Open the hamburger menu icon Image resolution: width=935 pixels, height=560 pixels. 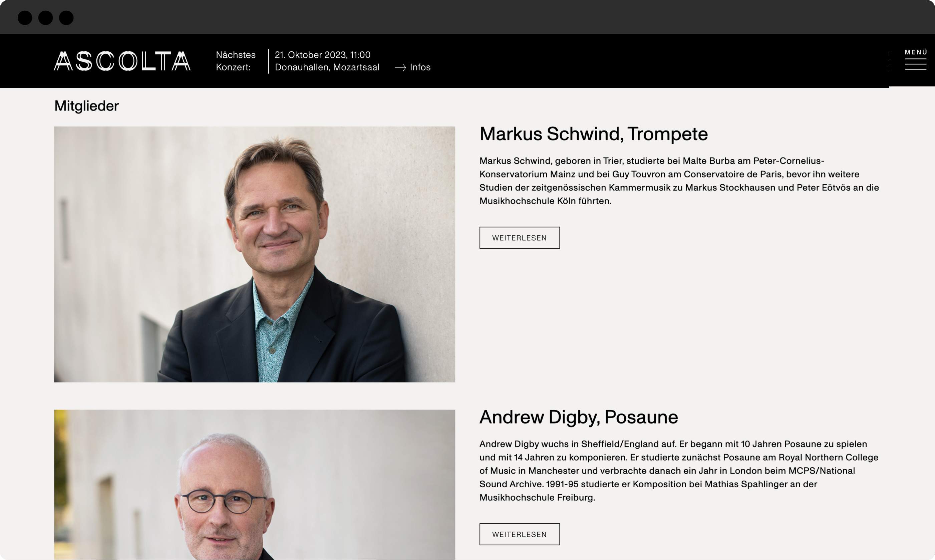pos(915,64)
